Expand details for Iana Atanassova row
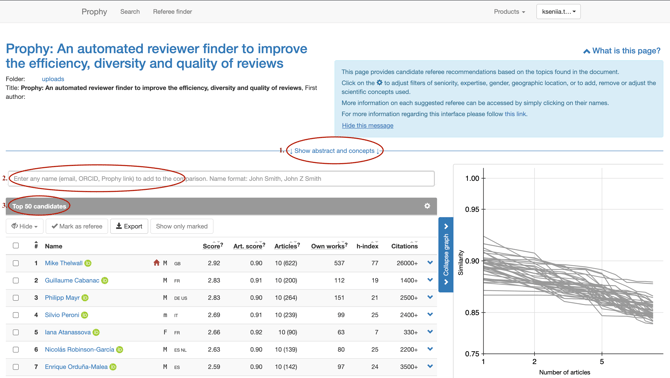The height and width of the screenshot is (378, 670). (430, 332)
